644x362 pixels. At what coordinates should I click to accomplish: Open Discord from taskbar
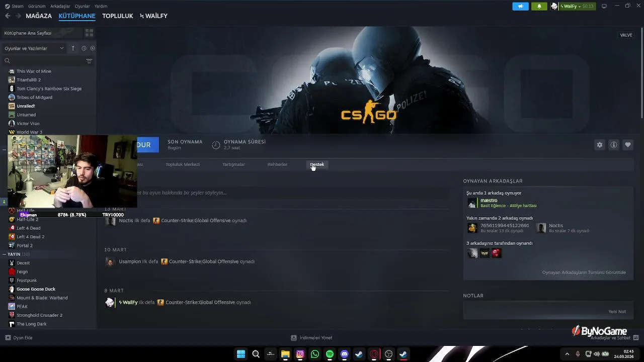pos(344,354)
